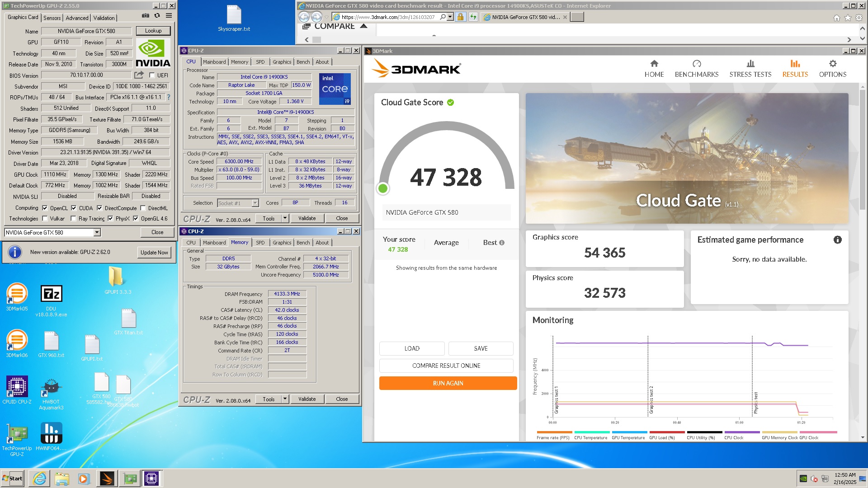Open the recent pages dropdown by IE navigation arrows

click(326, 17)
